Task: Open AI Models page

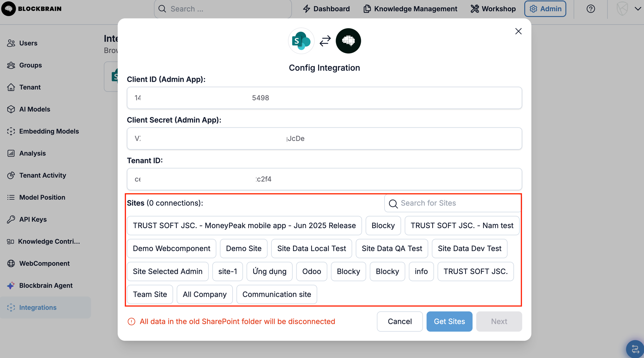Action: [x=35, y=109]
